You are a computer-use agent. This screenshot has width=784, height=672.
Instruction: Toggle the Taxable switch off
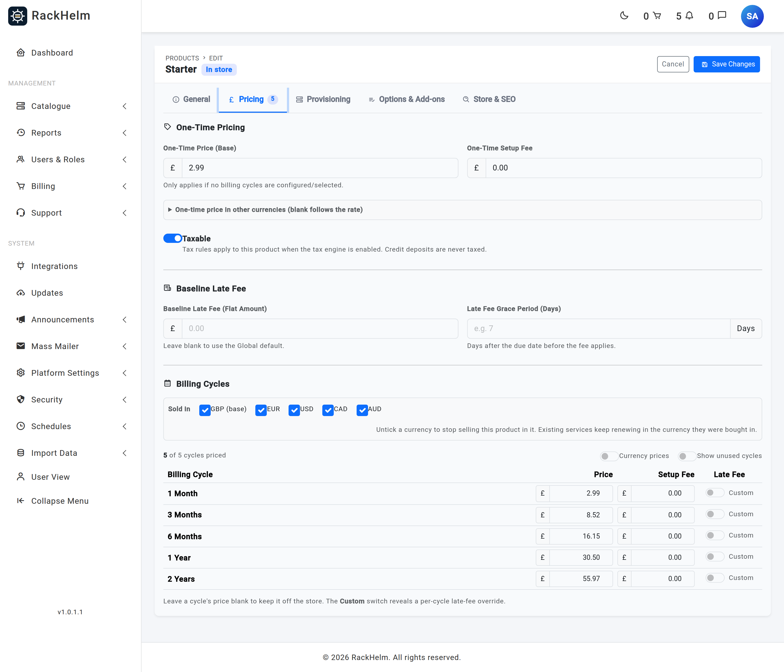tap(173, 238)
